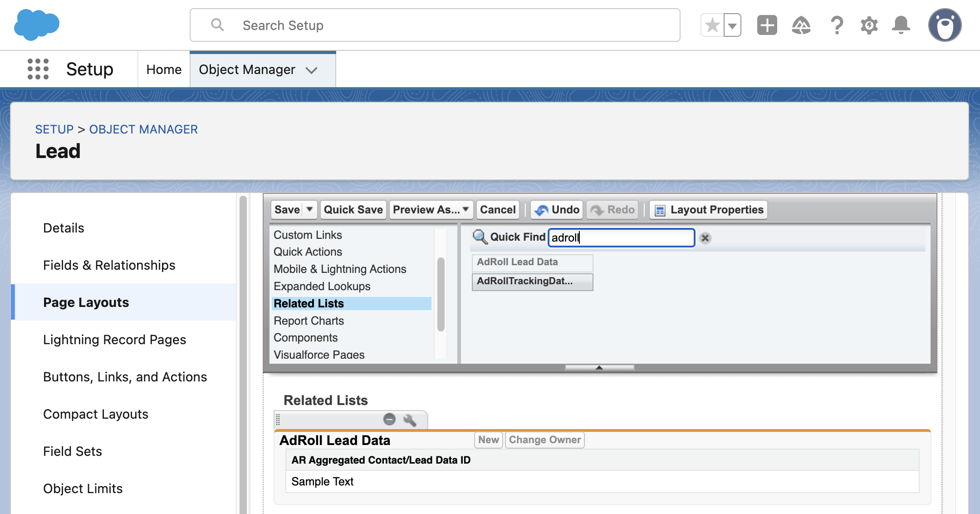The width and height of the screenshot is (980, 514).
Task: Open Object Limits in the sidebar
Action: 123,489
